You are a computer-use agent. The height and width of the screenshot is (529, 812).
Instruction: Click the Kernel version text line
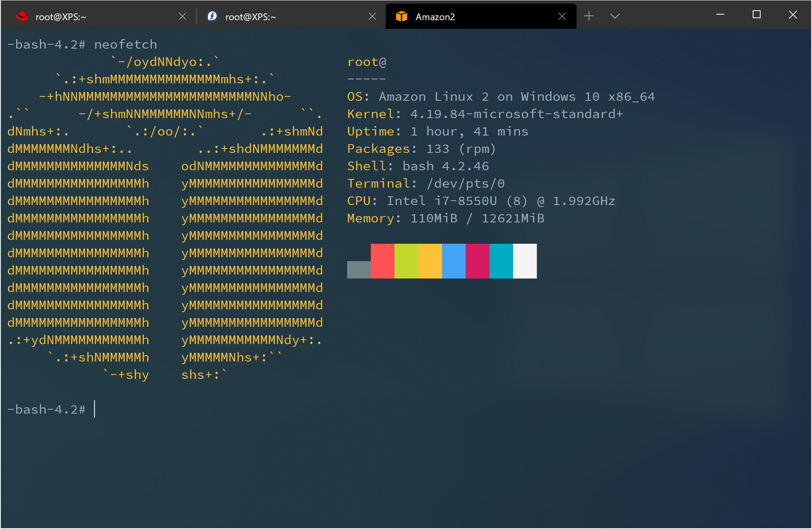click(484, 114)
